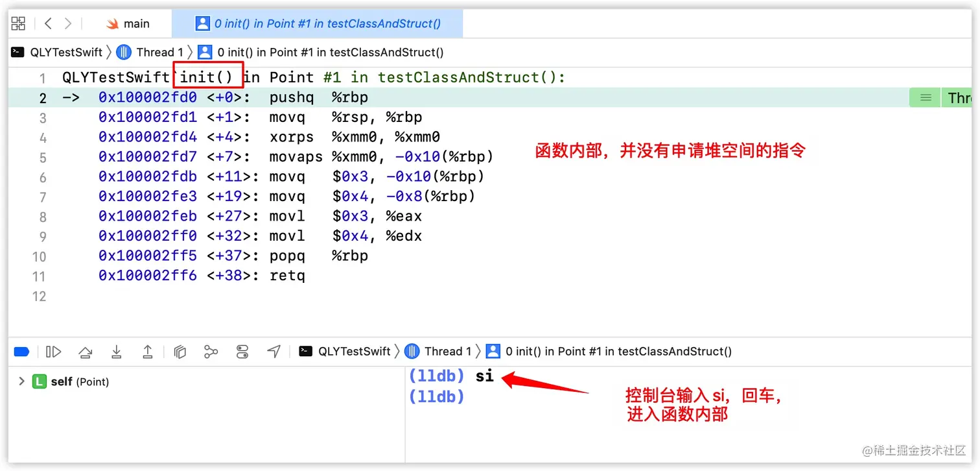This screenshot has height=471, width=980.
Task: Go forward with the right chevron
Action: (68, 24)
